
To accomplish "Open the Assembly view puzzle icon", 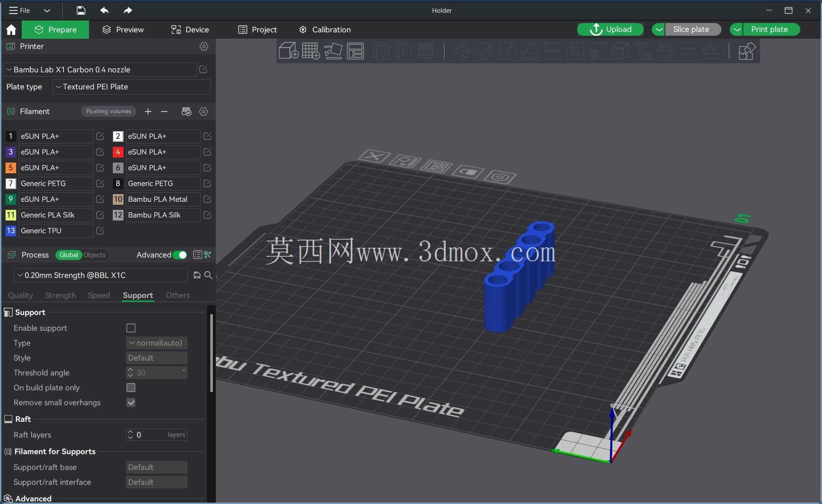I will point(747,51).
